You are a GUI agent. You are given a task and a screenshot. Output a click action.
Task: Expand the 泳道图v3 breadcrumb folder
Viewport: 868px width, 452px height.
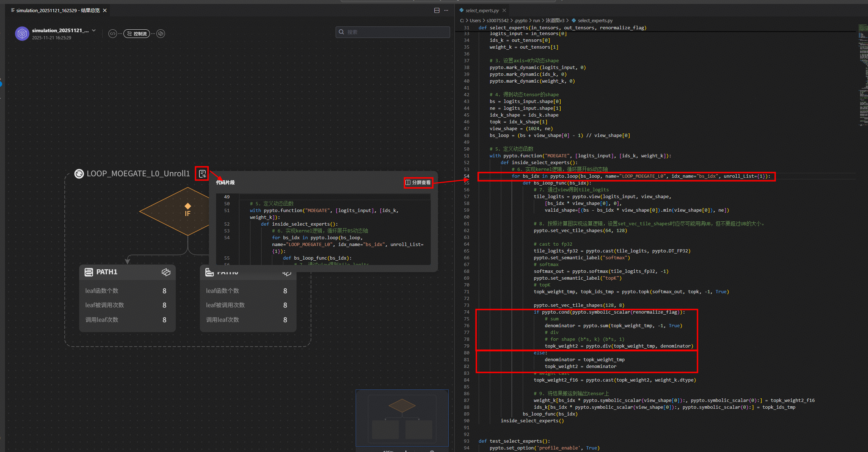point(555,20)
